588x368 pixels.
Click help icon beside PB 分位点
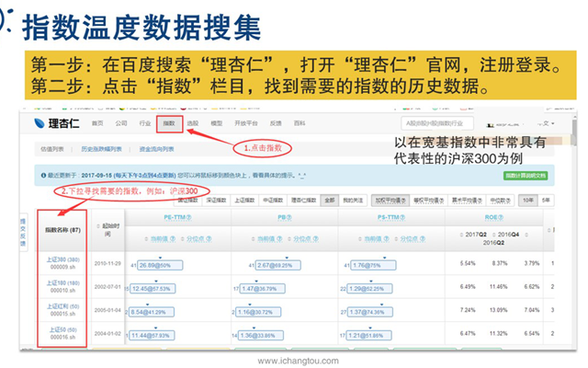point(316,239)
